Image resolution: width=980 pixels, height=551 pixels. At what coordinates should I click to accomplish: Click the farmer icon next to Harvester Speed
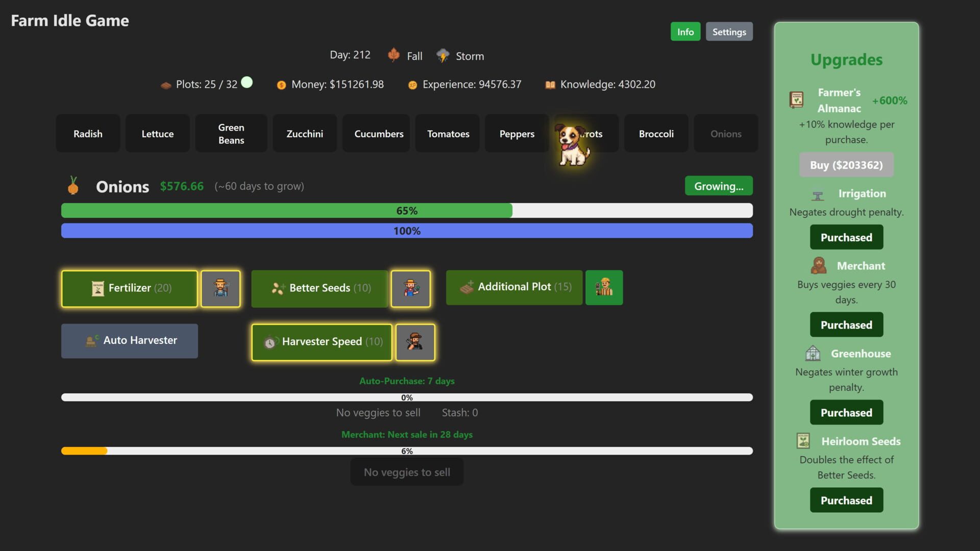click(x=415, y=342)
